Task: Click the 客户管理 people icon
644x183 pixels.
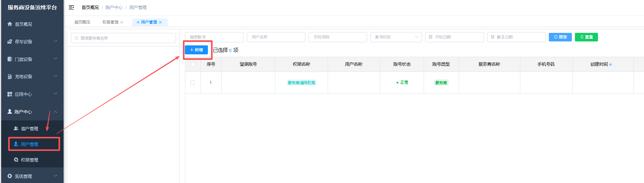Action: 16,128
